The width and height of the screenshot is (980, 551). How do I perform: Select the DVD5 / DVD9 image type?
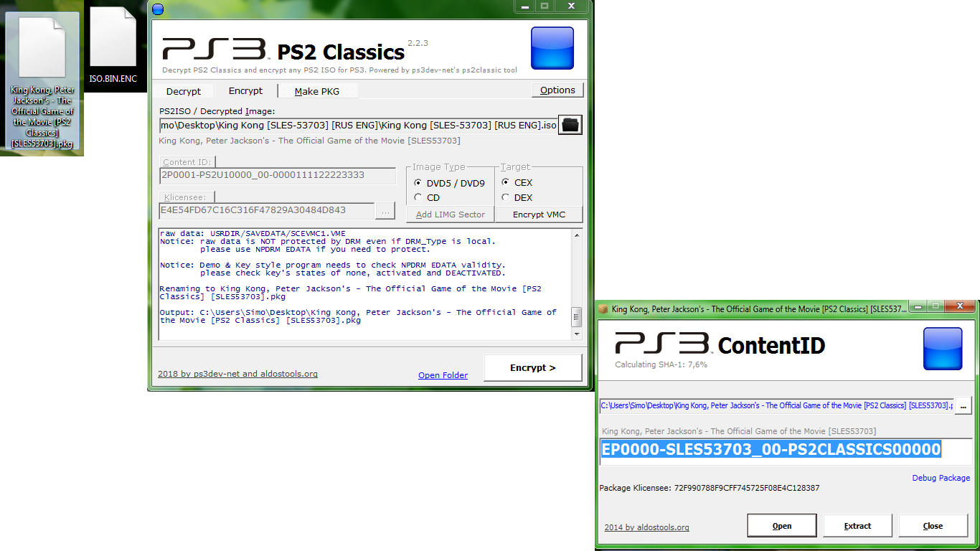[x=418, y=183]
